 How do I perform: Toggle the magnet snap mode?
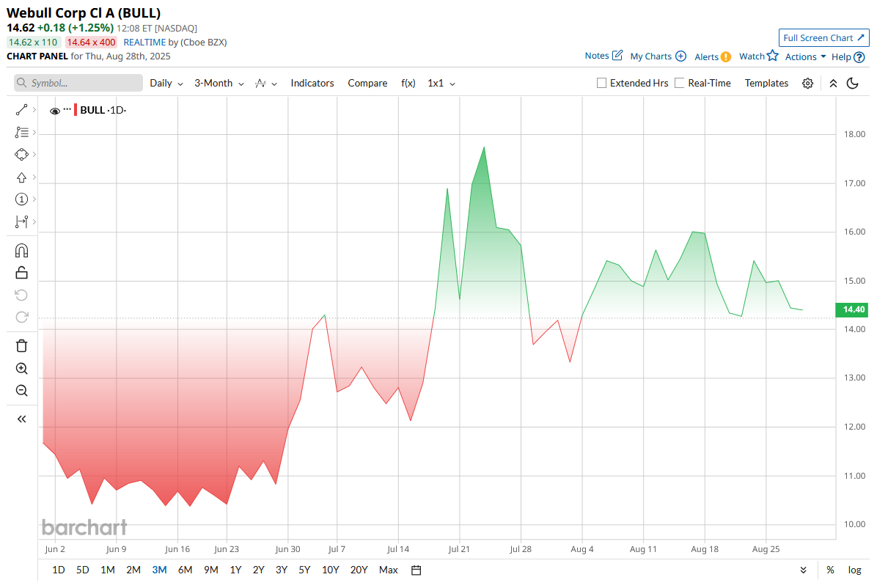click(21, 251)
